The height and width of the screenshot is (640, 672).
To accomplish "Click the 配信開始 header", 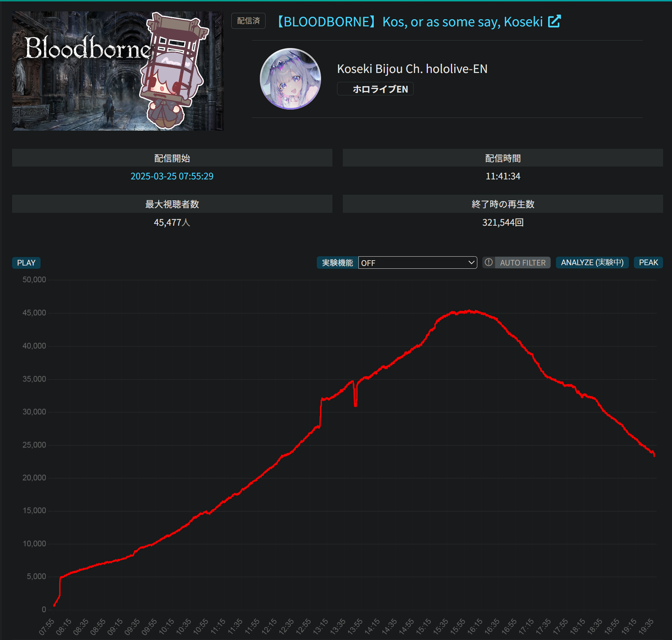I will pyautogui.click(x=172, y=158).
